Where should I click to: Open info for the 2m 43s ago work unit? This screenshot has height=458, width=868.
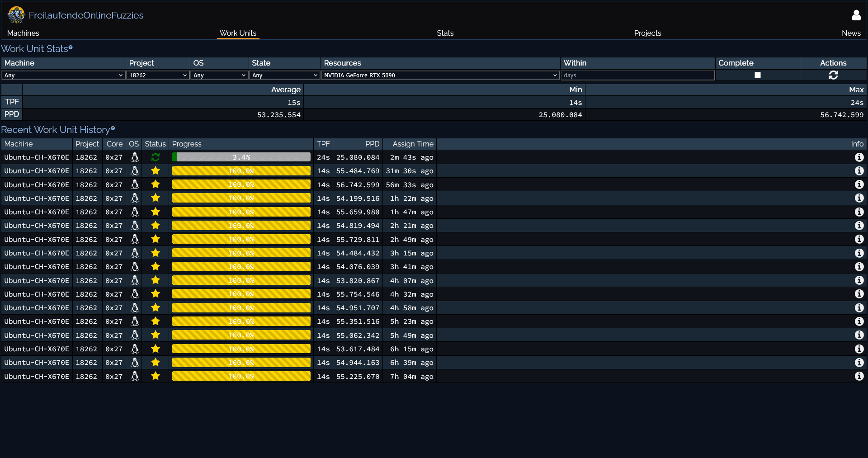pos(859,157)
